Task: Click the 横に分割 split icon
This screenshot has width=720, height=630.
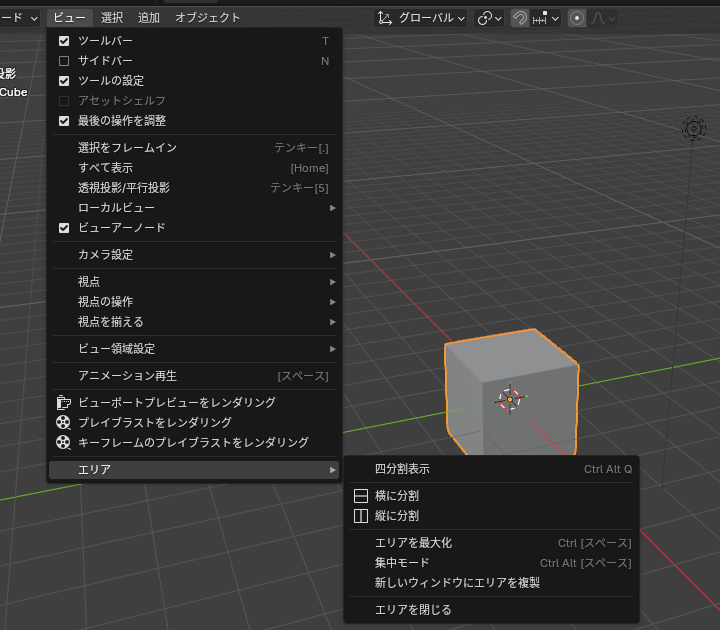Action: tap(361, 496)
